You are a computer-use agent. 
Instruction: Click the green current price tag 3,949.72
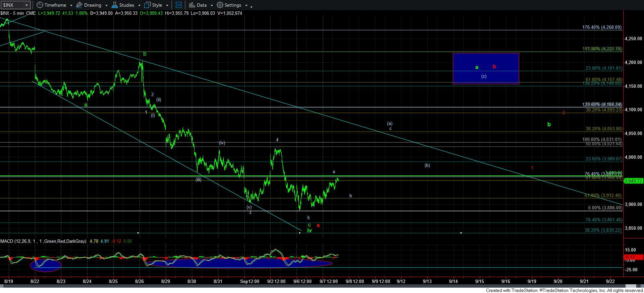tap(633, 181)
